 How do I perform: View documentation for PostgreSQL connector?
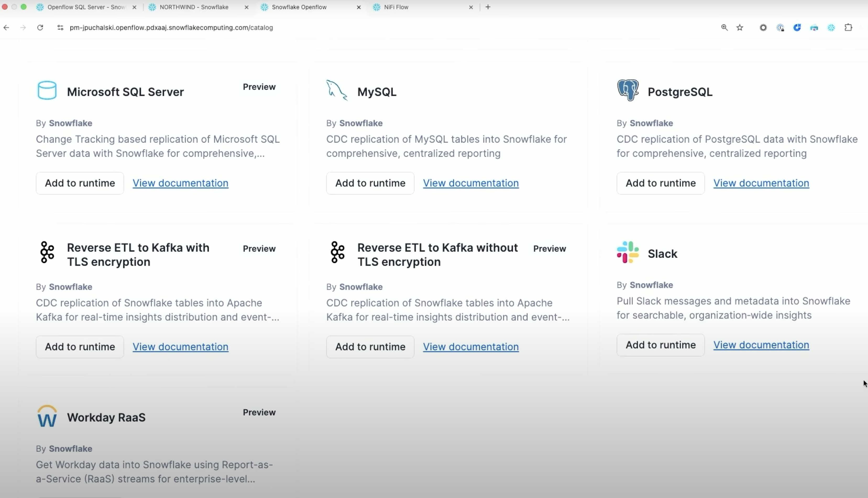pos(761,183)
